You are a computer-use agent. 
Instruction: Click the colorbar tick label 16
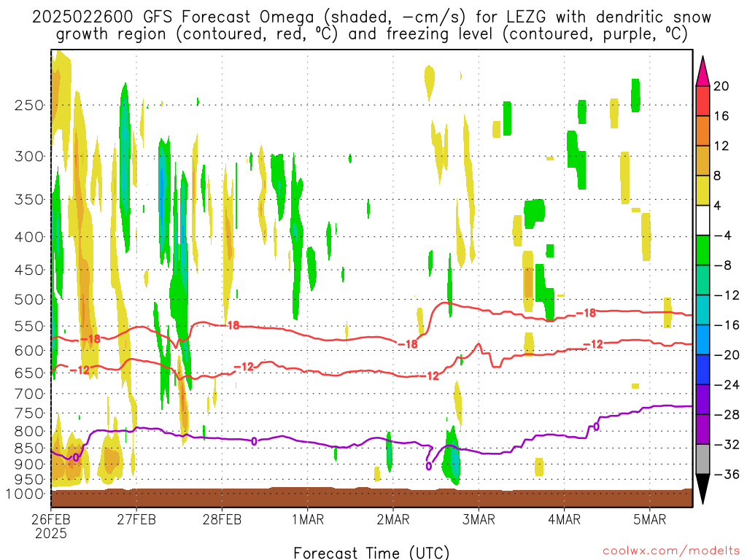721,116
